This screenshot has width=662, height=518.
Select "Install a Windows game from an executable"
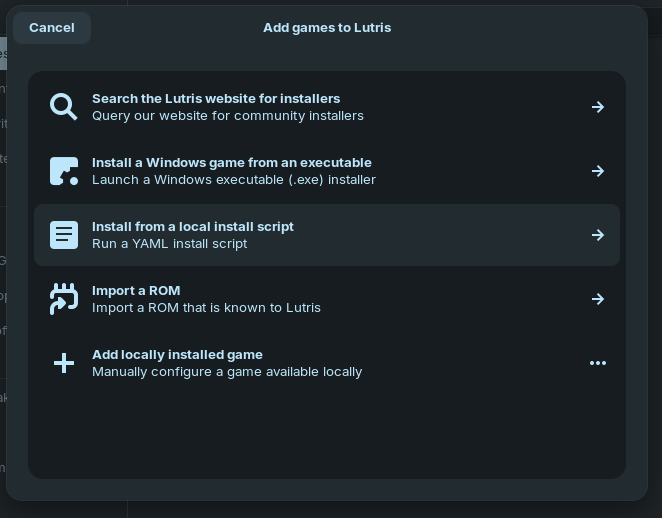[x=232, y=163]
